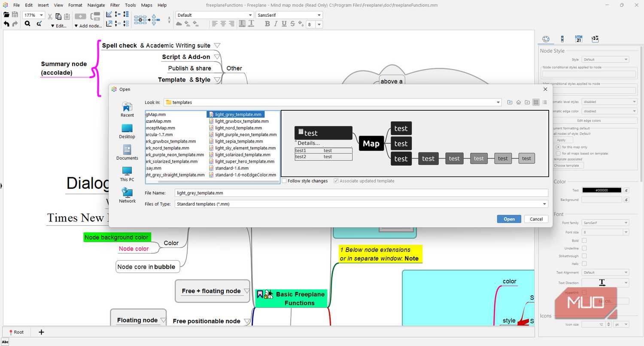The image size is (644, 346).
Task: Click the magnifier find icon in the toolbar
Action: pos(27,24)
